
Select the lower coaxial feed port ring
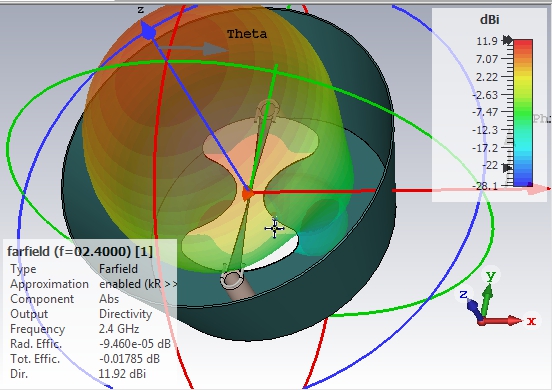coord(232,278)
